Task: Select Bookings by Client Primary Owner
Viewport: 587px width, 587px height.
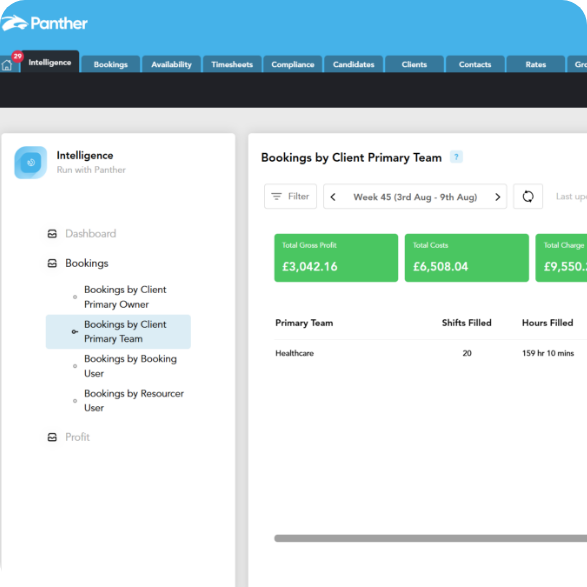Action: 125,297
